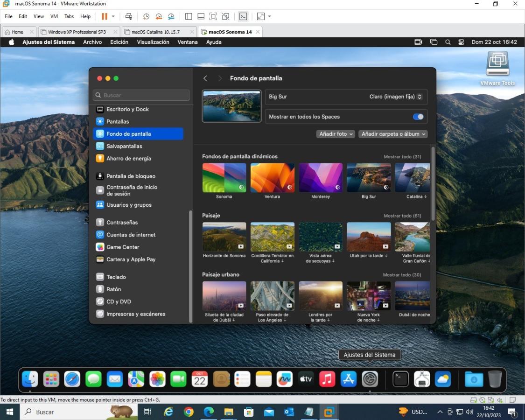Click the Buscar search field in settings
This screenshot has height=420, width=525.
(141, 95)
